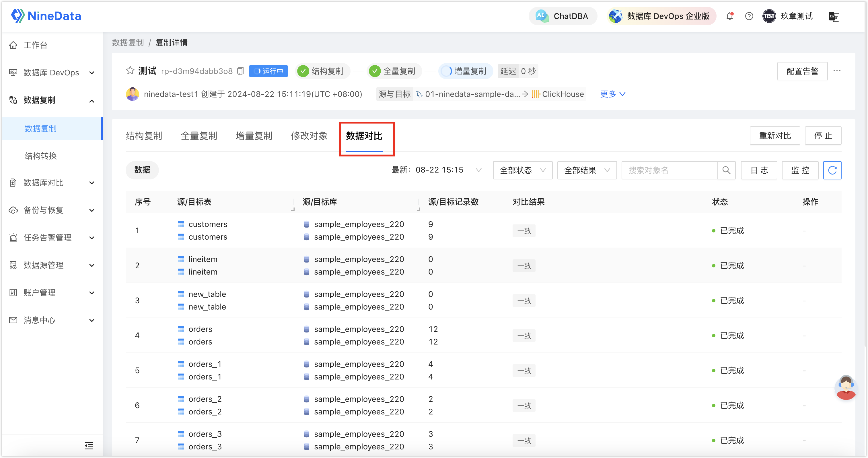Switch to 全量复制 tab
868x458 pixels.
point(199,136)
